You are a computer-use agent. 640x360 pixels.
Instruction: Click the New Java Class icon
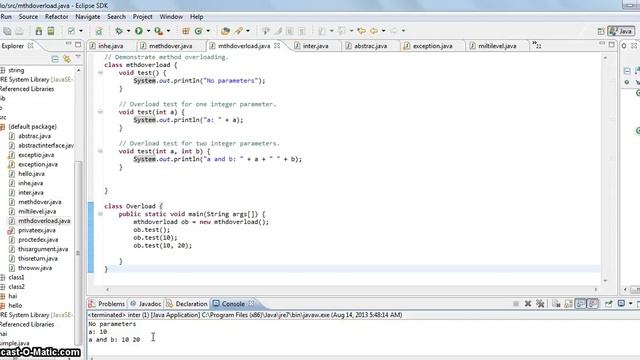[198, 31]
